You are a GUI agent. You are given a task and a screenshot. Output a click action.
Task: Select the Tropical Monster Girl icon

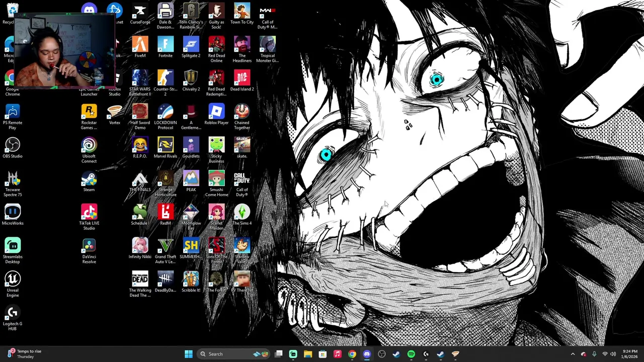point(267,50)
